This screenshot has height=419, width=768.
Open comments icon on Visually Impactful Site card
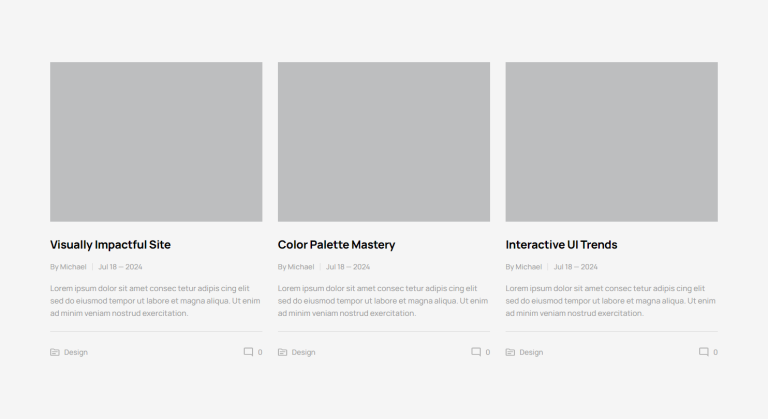point(248,352)
